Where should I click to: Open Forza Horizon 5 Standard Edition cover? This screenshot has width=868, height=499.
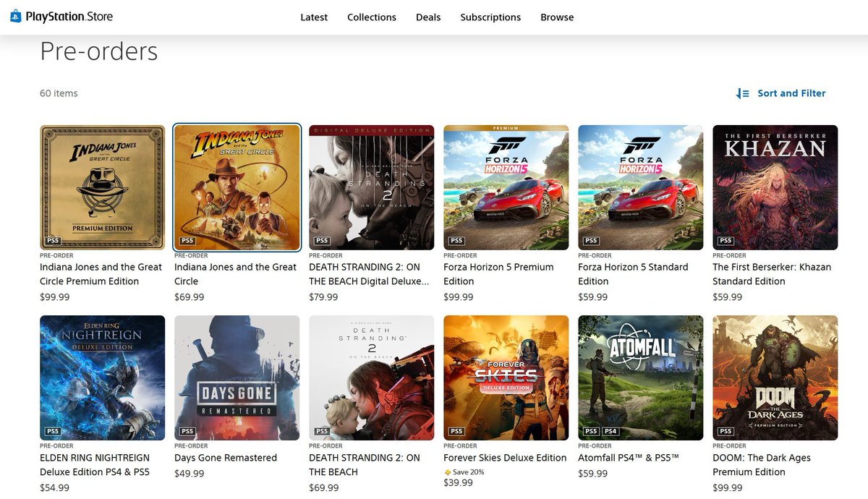click(641, 188)
